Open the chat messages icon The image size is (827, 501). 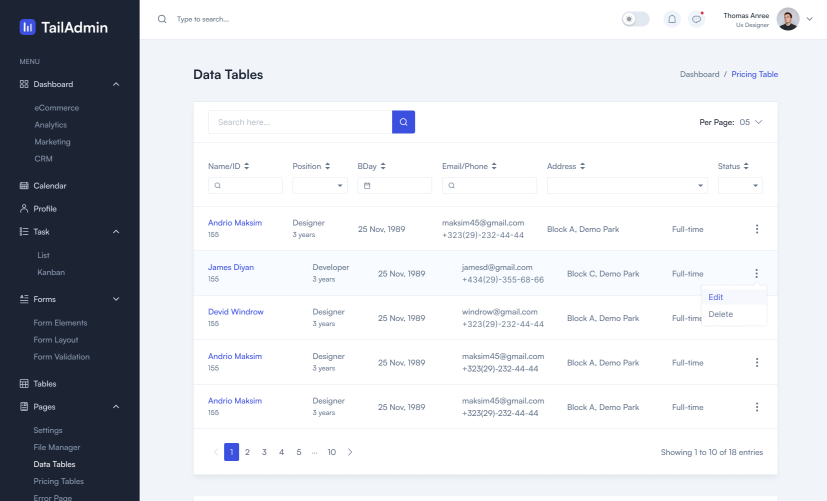(x=697, y=19)
